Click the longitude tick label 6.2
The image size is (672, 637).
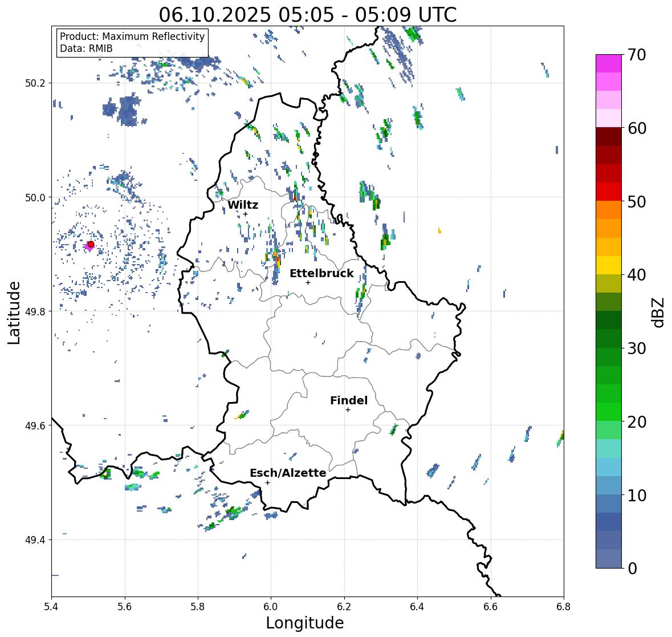[x=344, y=607]
